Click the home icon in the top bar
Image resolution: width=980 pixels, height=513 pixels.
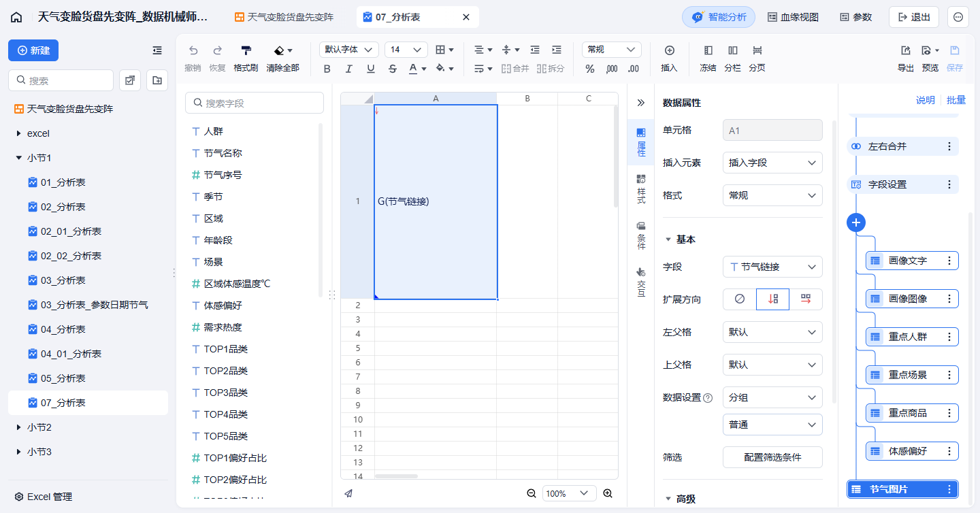(x=16, y=17)
